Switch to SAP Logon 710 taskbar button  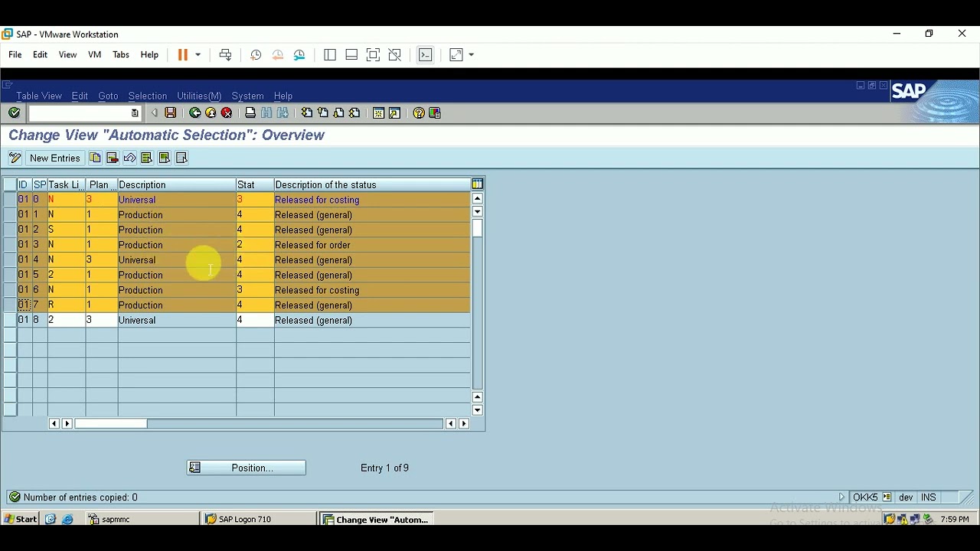point(259,519)
